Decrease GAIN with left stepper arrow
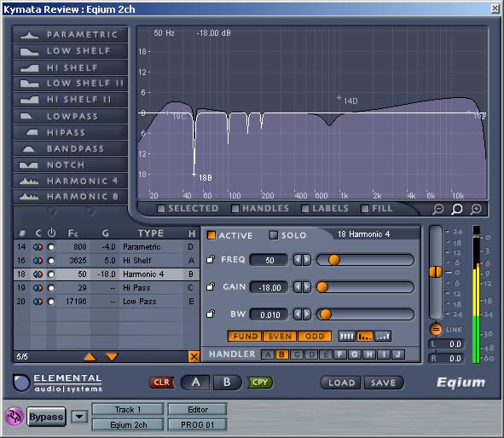This screenshot has height=438, width=504. coord(298,287)
